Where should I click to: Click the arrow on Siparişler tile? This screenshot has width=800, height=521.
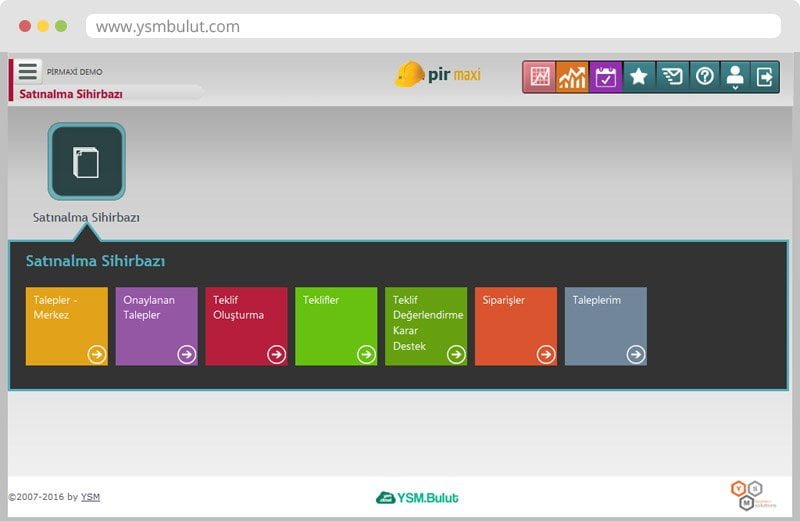point(546,354)
